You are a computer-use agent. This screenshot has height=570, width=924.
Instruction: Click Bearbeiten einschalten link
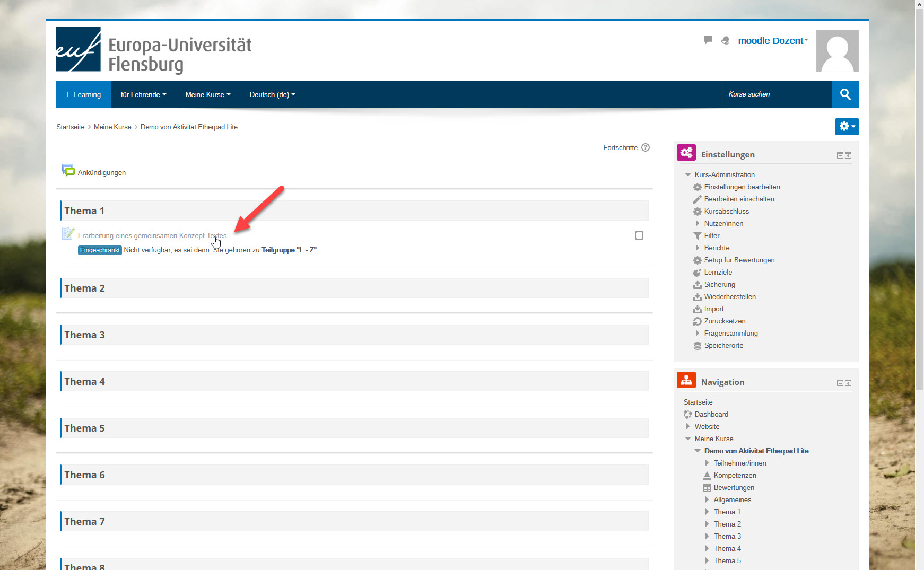coord(739,199)
